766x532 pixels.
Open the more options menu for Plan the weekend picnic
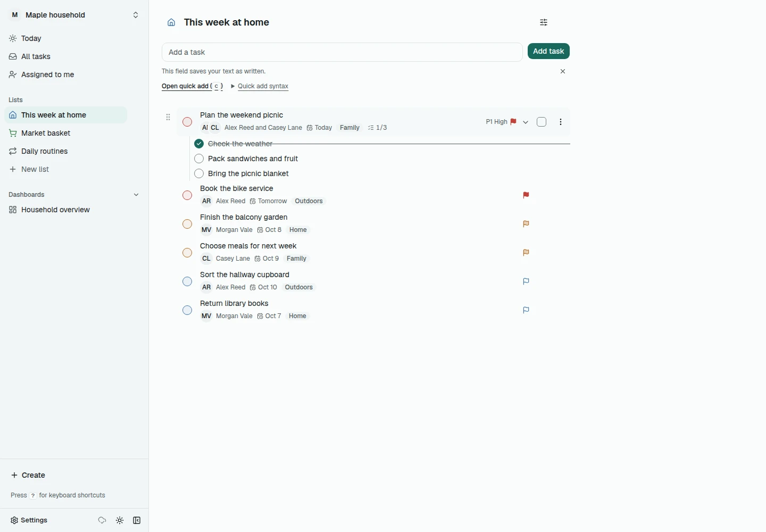(x=561, y=122)
